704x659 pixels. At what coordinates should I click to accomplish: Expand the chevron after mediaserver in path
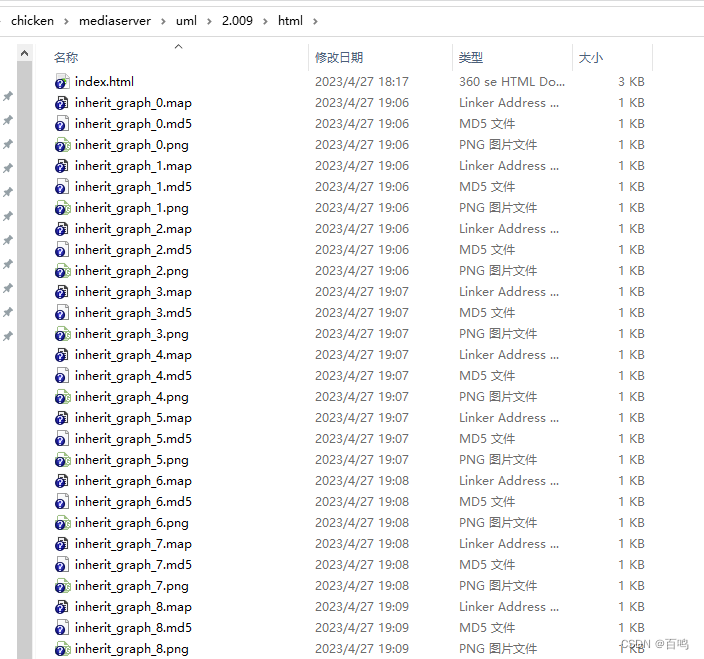click(163, 21)
